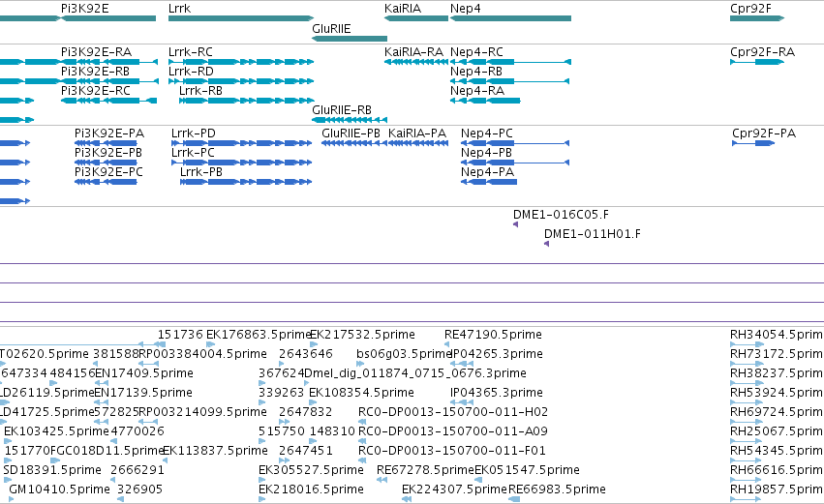Select transcript KaiRIA-RA

coord(414,52)
